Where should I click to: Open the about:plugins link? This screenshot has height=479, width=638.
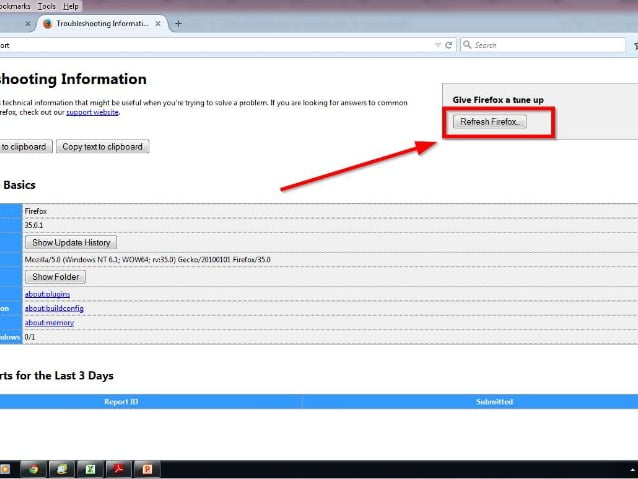click(47, 294)
